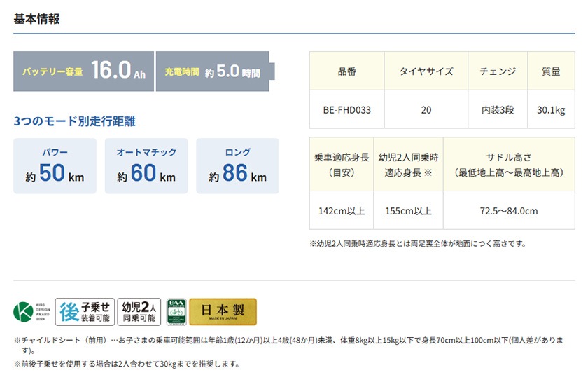The height and width of the screenshot is (382, 588).
Task: Select the オートマチック約60km mode card
Action: tap(146, 166)
